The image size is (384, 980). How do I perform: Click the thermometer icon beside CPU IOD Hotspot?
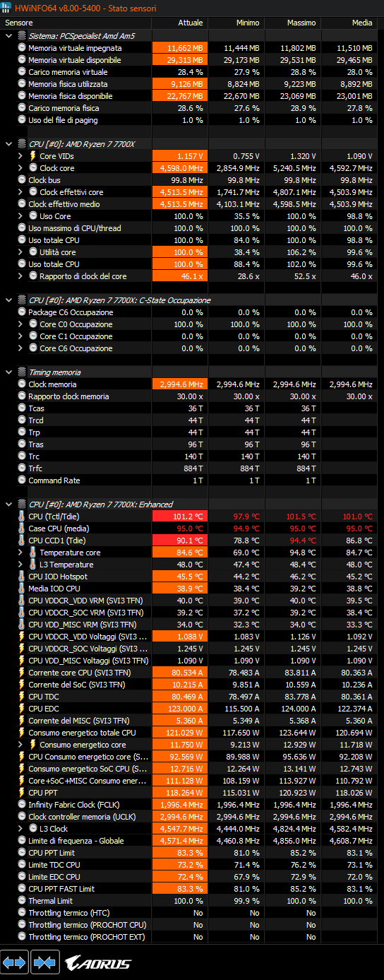[x=21, y=577]
